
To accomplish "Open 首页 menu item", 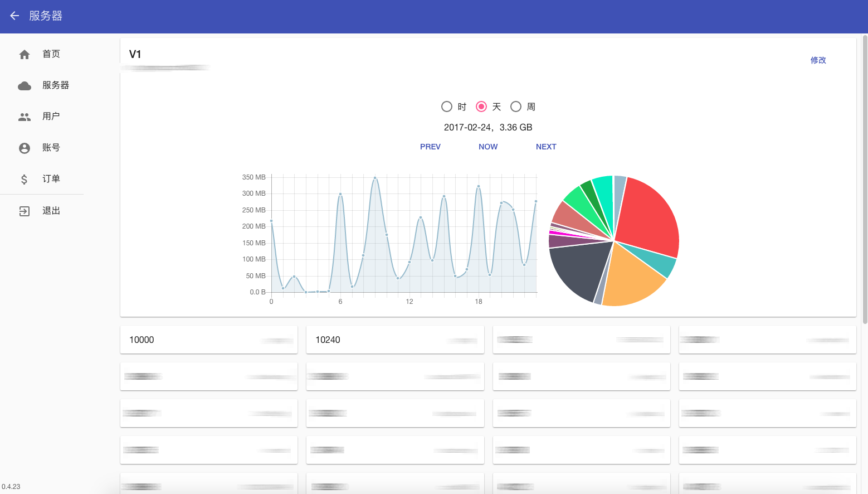I will click(42, 54).
